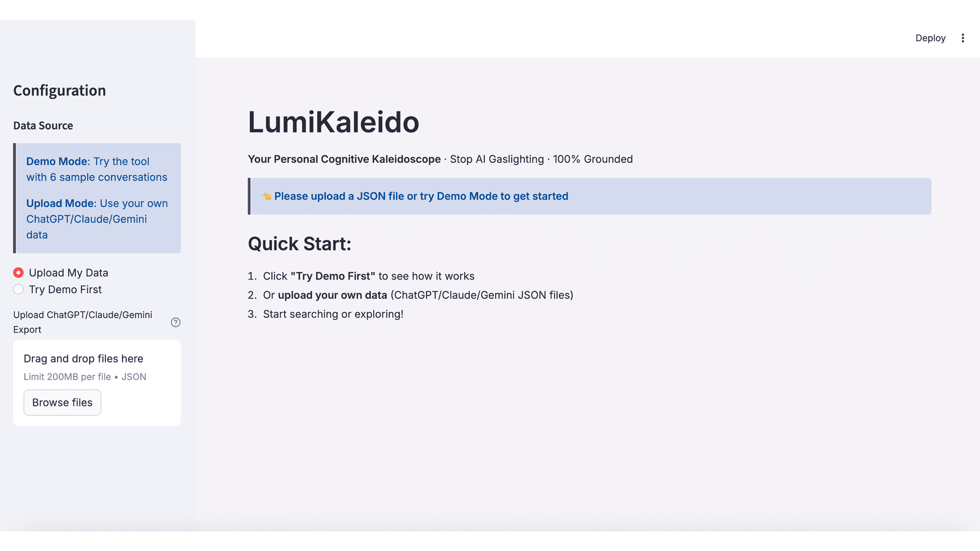Click the bold upload your own data text
Screen dimensions: 980x551
(333, 295)
